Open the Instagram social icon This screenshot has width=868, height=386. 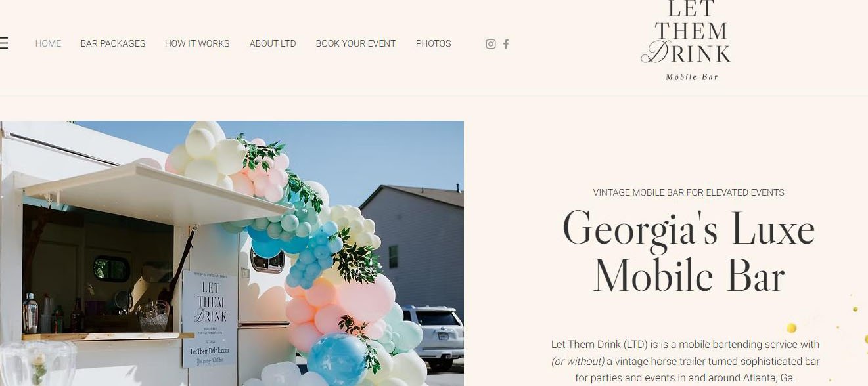[490, 44]
